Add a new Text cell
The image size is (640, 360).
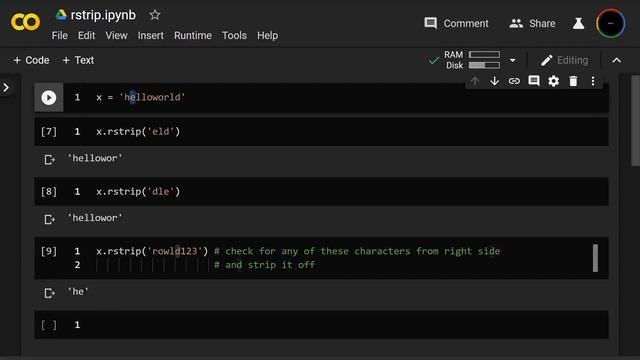click(x=78, y=60)
